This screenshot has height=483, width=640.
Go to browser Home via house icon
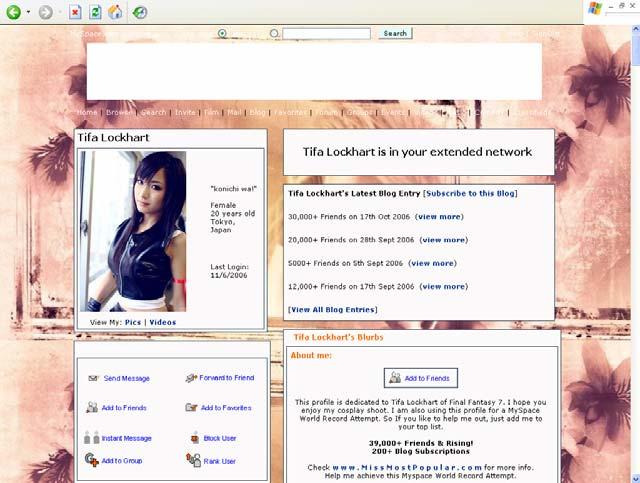click(x=115, y=12)
